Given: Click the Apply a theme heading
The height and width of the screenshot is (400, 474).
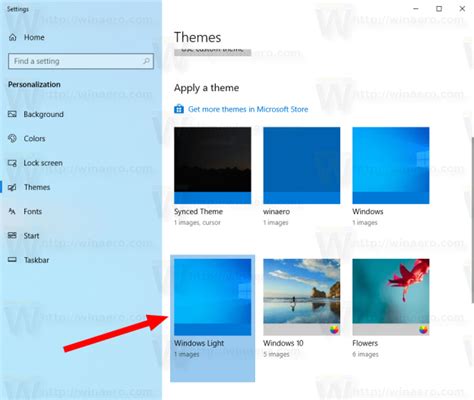Looking at the screenshot, I should (206, 88).
